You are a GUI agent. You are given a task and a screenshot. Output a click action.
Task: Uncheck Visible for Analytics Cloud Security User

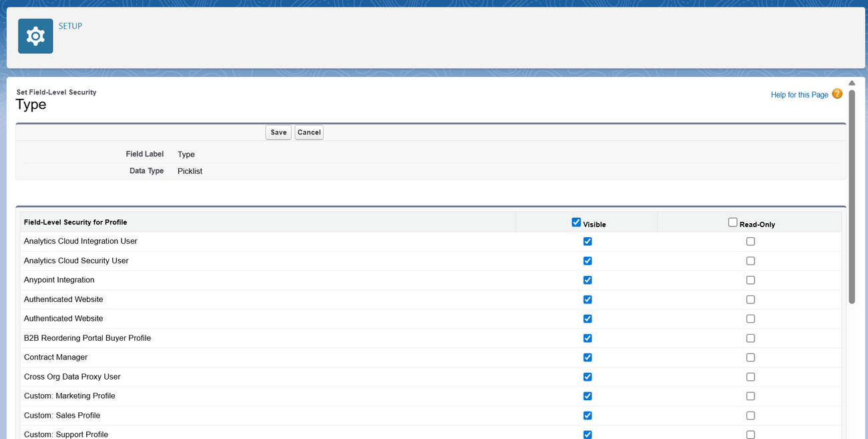[588, 261]
